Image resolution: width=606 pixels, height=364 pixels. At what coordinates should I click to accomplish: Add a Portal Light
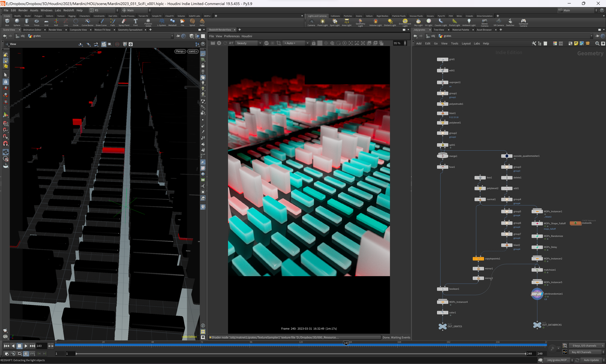click(x=454, y=22)
